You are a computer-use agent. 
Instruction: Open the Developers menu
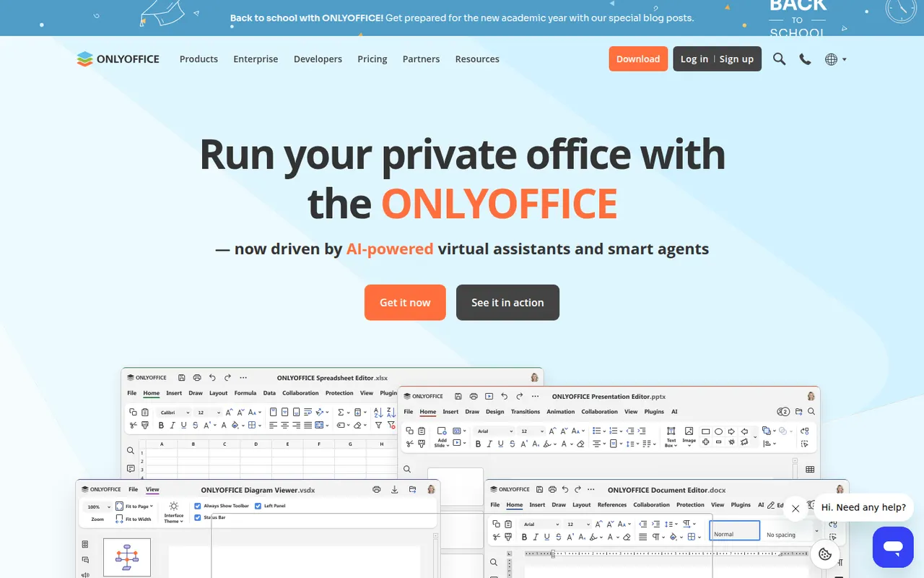318,59
